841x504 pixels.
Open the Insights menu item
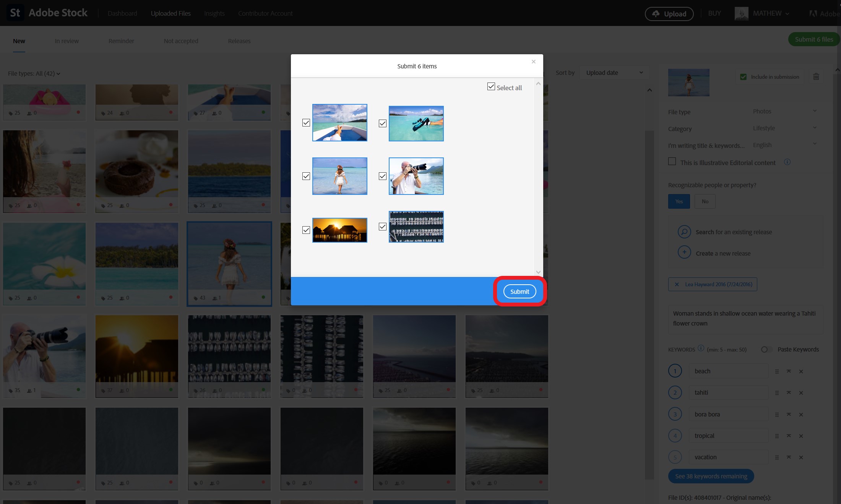click(x=214, y=13)
